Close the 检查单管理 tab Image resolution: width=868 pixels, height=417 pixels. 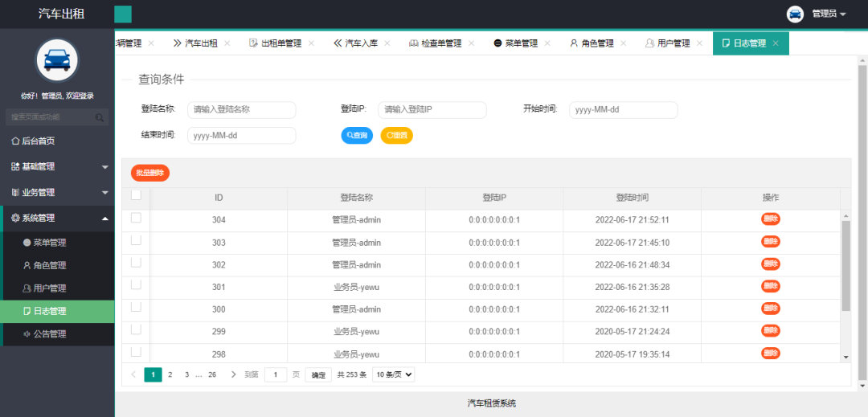pos(471,43)
